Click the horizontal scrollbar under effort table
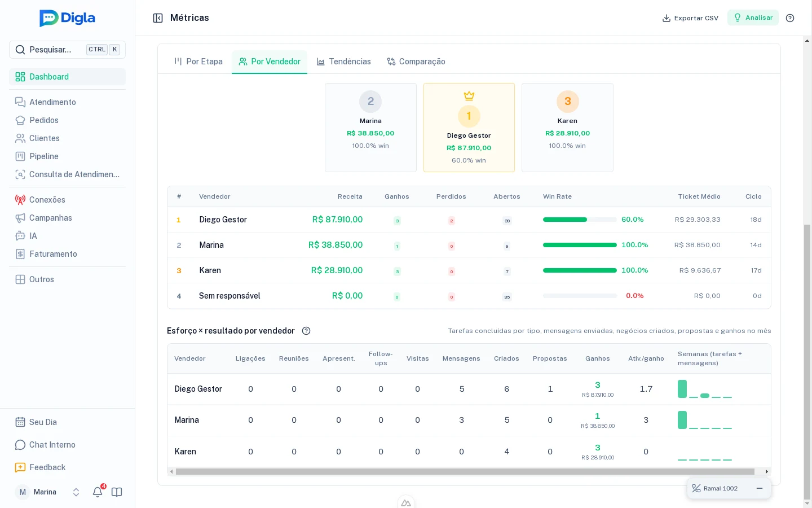The width and height of the screenshot is (812, 508). [465, 471]
